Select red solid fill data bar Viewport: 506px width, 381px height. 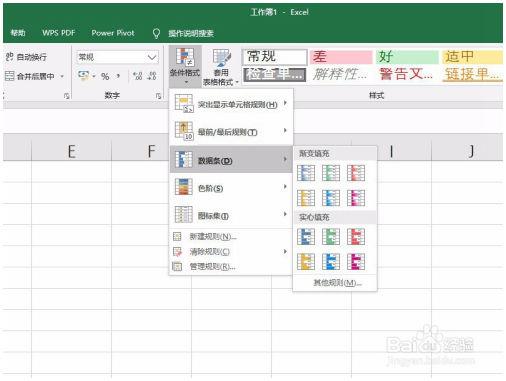pyautogui.click(x=356, y=236)
